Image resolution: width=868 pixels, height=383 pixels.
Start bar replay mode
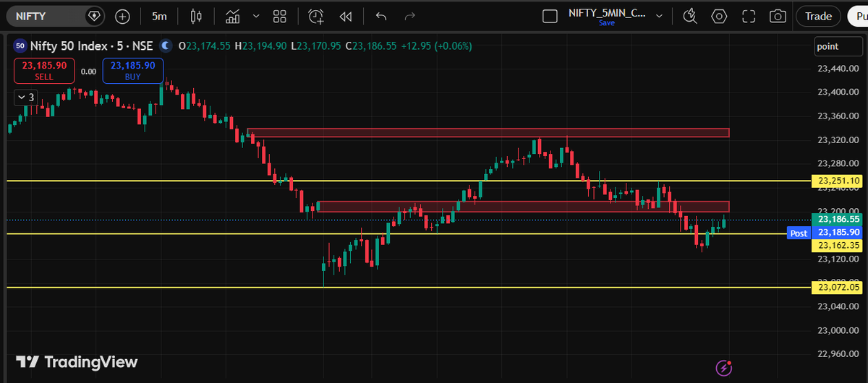(346, 16)
